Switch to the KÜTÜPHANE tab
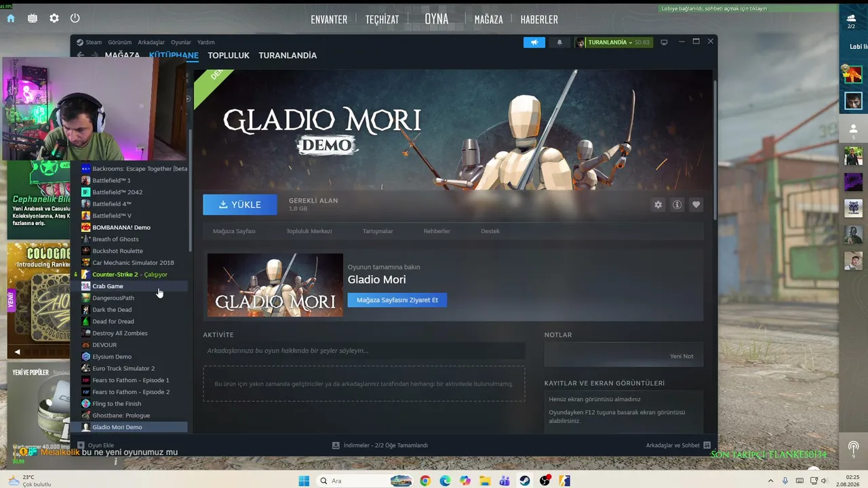 point(174,56)
